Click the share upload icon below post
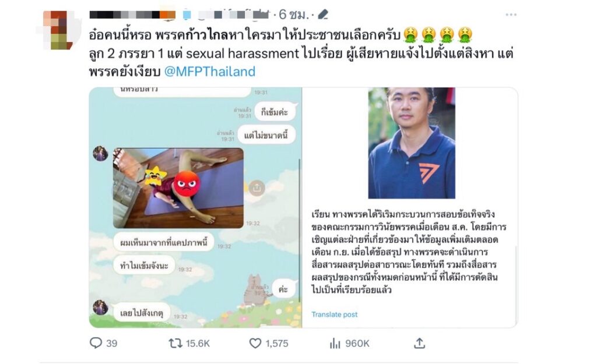The image size is (597, 364). (419, 343)
